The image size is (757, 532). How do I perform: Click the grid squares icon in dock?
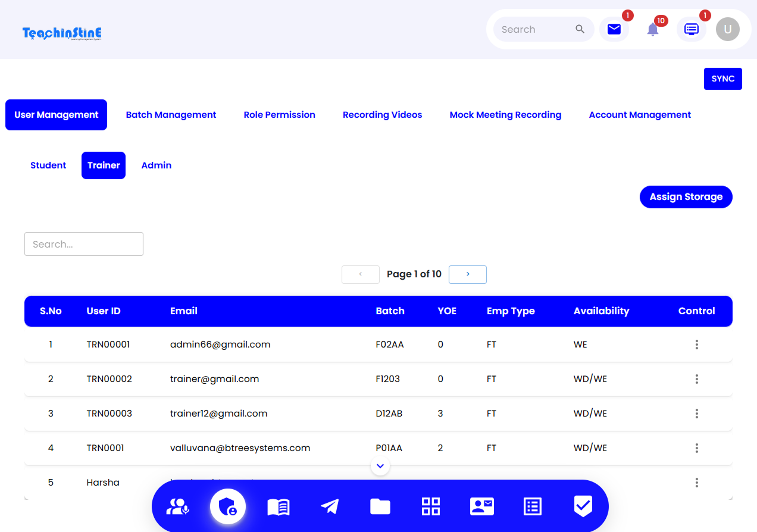(x=430, y=506)
